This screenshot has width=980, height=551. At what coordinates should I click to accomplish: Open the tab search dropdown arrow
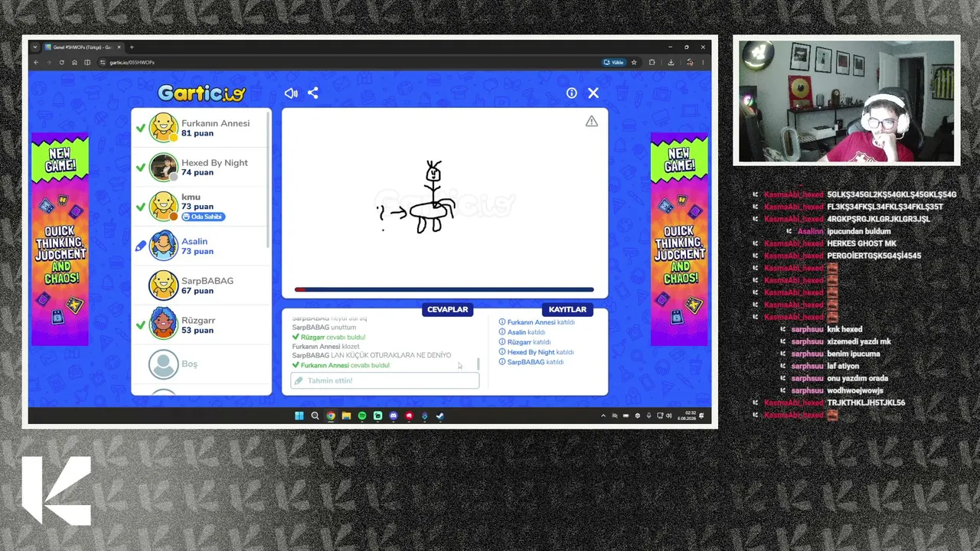click(x=34, y=47)
